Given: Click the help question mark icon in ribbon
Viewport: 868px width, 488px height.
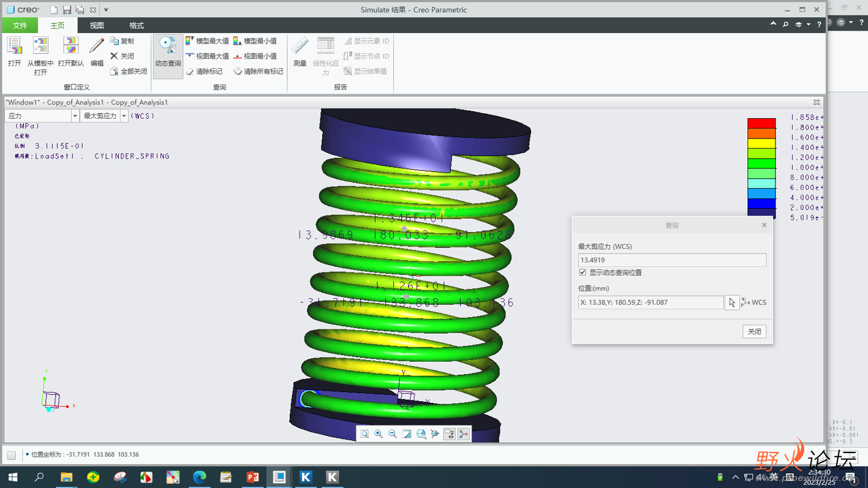Looking at the screenshot, I should click(819, 24).
